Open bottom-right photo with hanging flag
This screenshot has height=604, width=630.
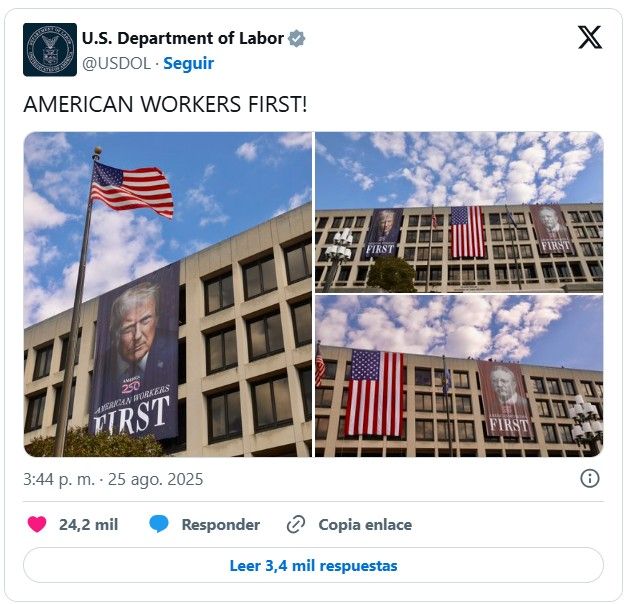click(459, 376)
